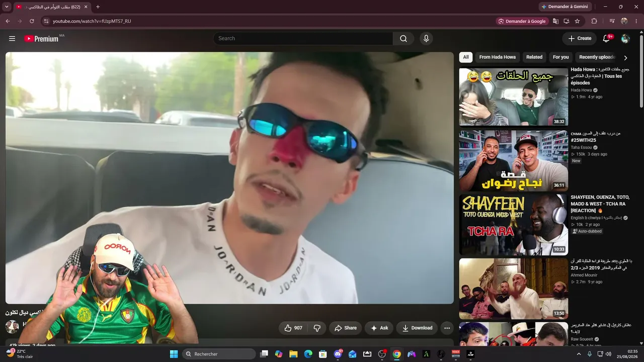Click Demander à Google button
The width and height of the screenshot is (644, 362).
coord(522,21)
